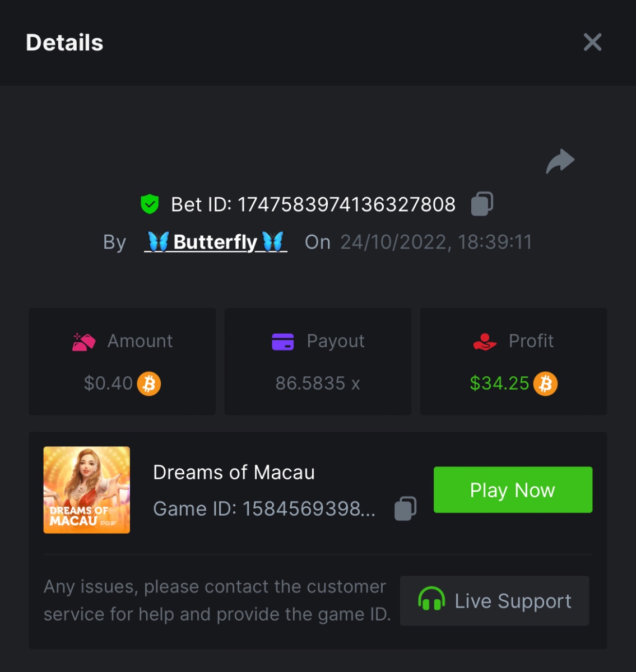Click the 86.5835 x payout value
The image size is (636, 672).
coord(318,384)
